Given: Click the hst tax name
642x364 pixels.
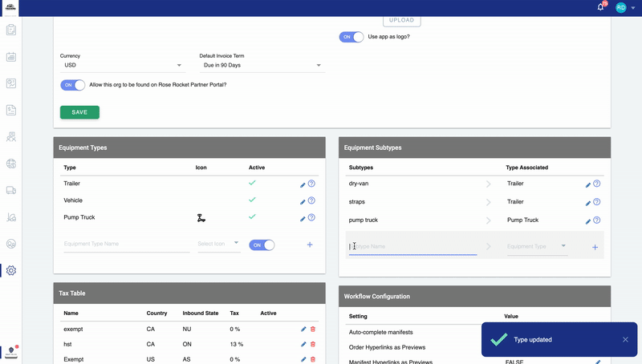Looking at the screenshot, I should [x=67, y=344].
